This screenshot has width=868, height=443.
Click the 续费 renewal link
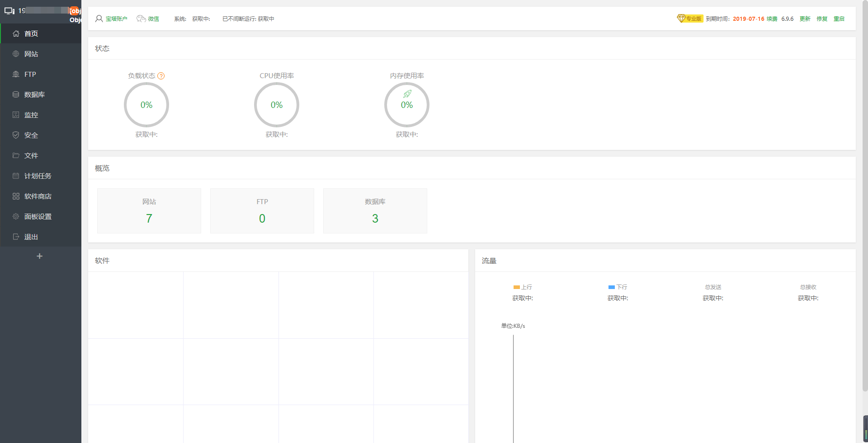(x=772, y=19)
